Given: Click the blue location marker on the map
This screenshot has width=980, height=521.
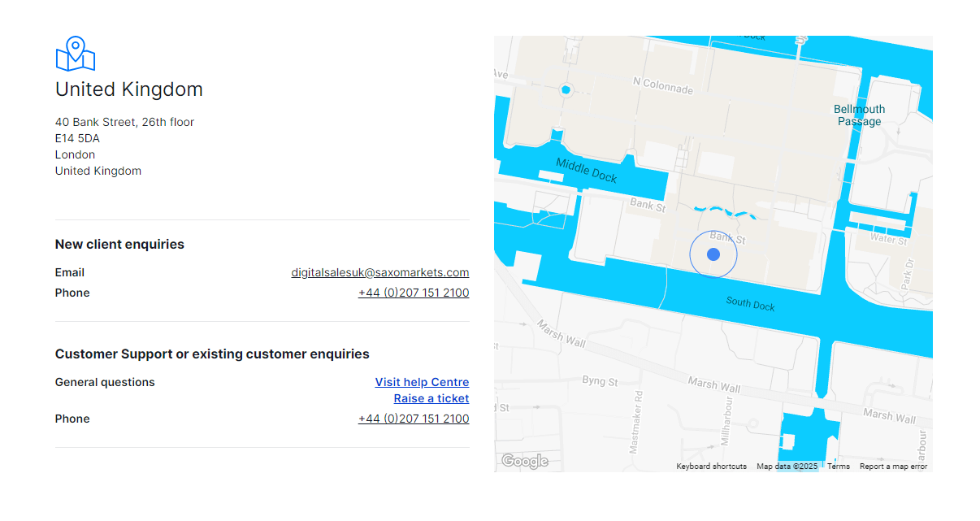Looking at the screenshot, I should (713, 254).
